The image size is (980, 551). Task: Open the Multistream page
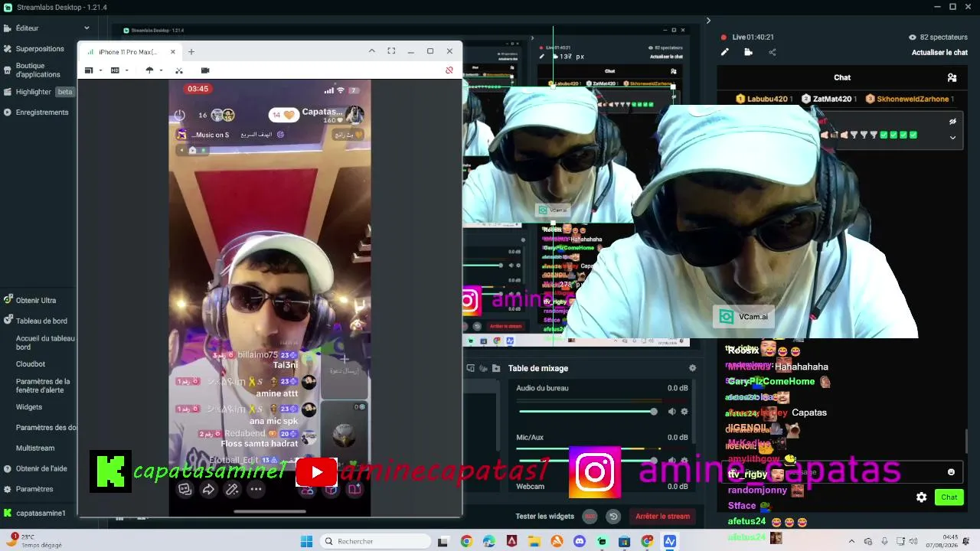(35, 448)
